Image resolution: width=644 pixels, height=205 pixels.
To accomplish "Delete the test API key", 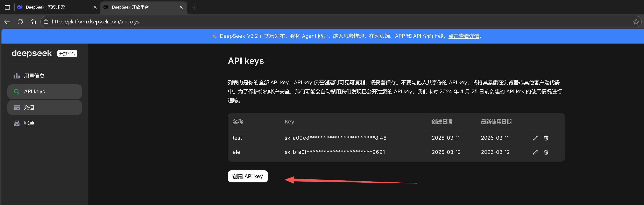I will [x=546, y=138].
